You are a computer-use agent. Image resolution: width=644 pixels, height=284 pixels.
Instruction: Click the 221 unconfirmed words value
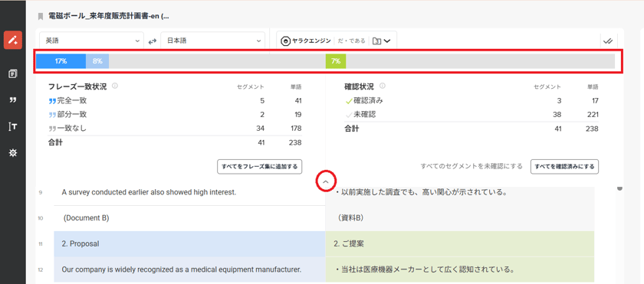593,114
